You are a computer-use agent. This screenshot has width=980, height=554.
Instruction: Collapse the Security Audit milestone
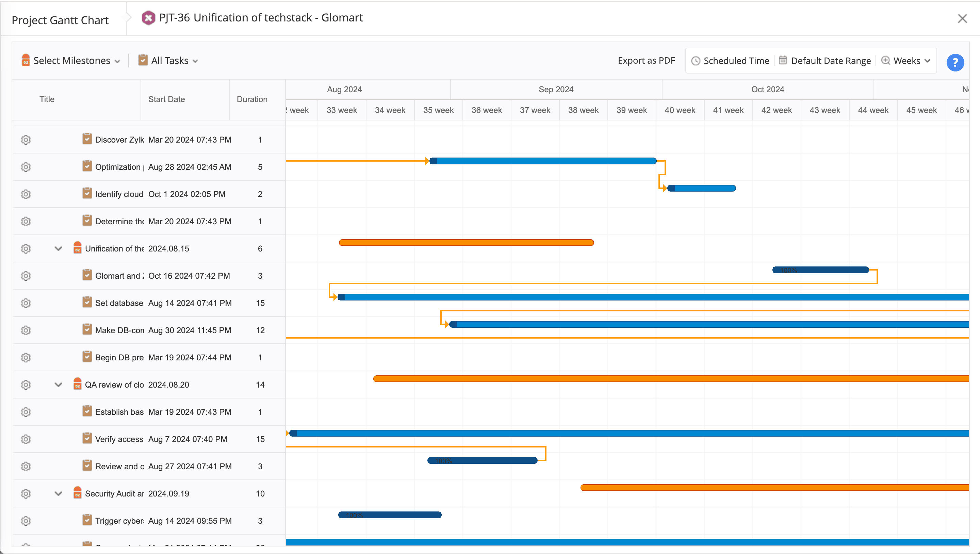pos(58,493)
